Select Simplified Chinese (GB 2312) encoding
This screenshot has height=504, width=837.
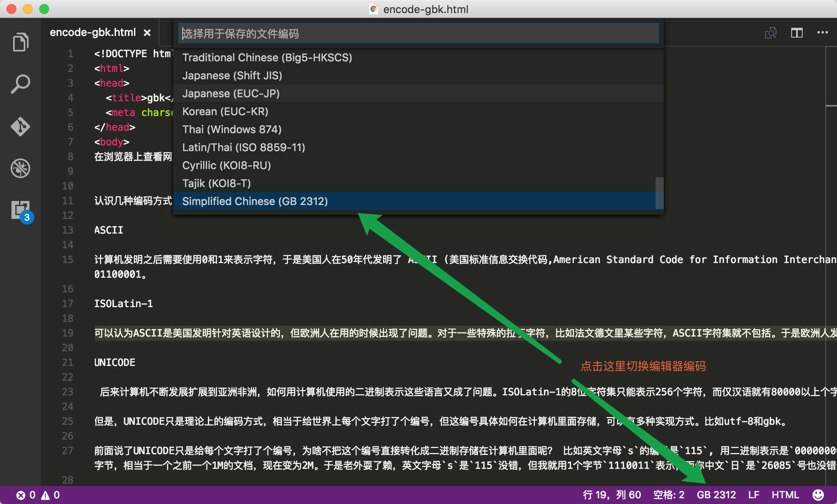[255, 201]
